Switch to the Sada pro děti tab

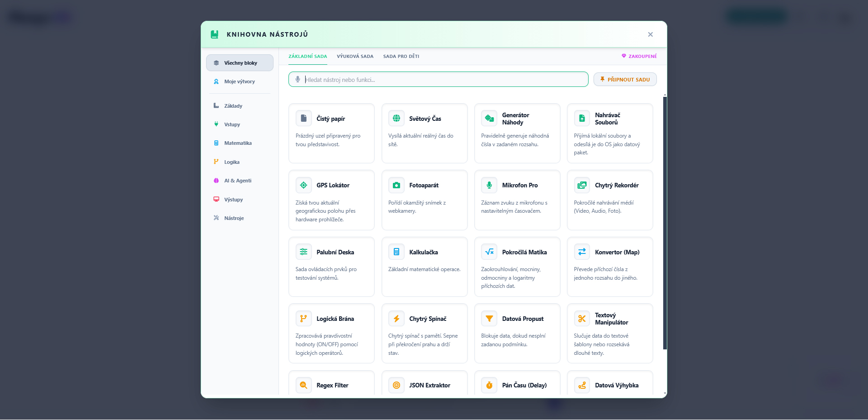point(401,57)
